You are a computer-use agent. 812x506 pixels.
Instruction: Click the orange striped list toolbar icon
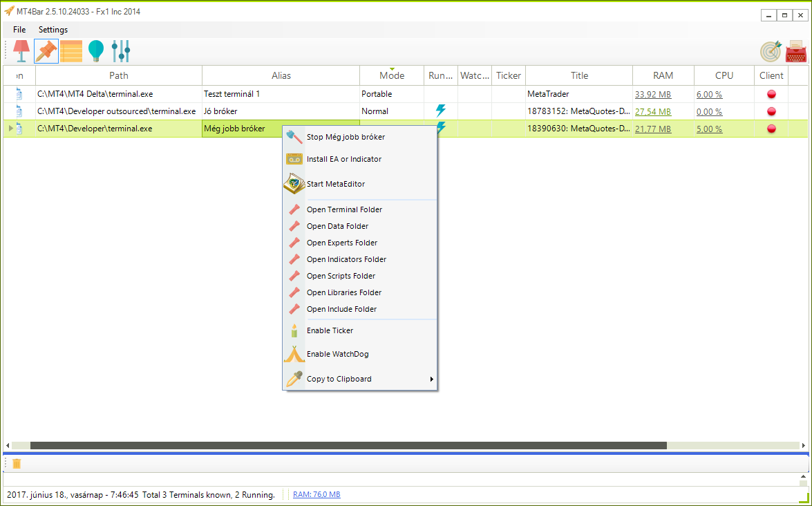coord(71,51)
